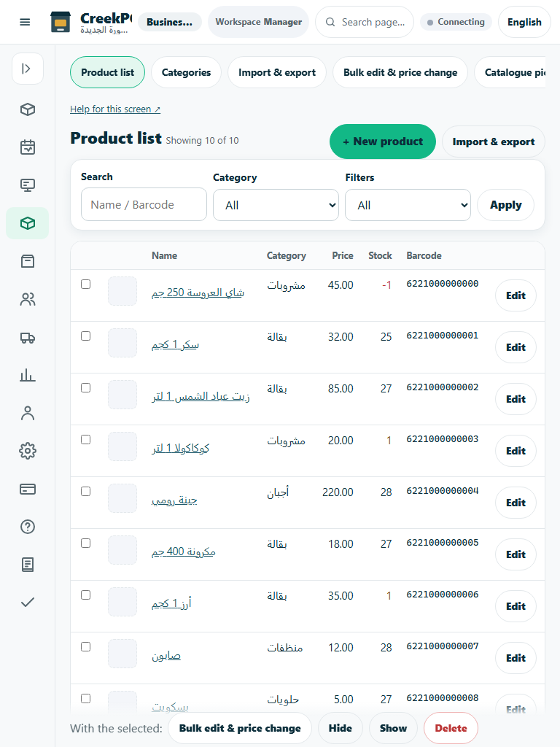The width and height of the screenshot is (560, 747).
Task: Open Help for this screen link
Action: [x=115, y=109]
